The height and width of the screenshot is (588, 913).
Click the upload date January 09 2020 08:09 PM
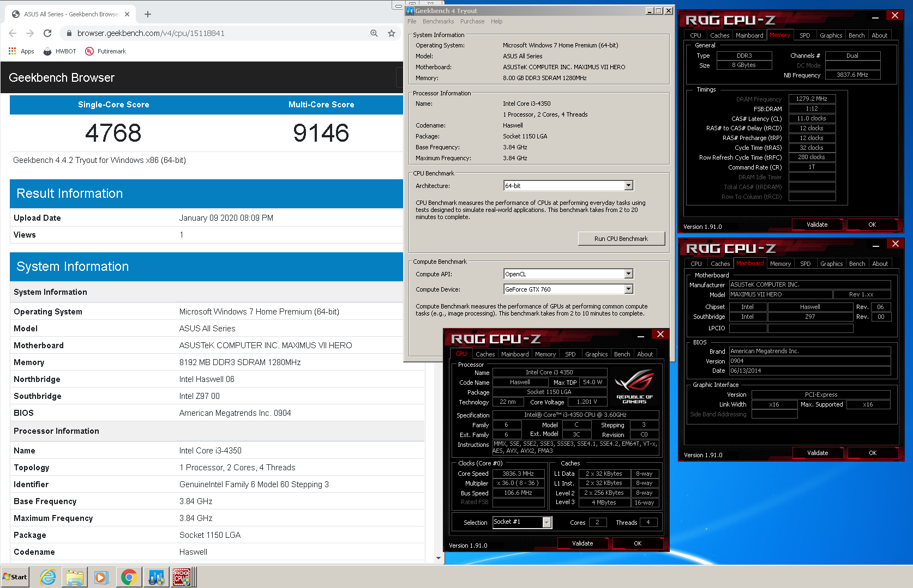(x=226, y=218)
